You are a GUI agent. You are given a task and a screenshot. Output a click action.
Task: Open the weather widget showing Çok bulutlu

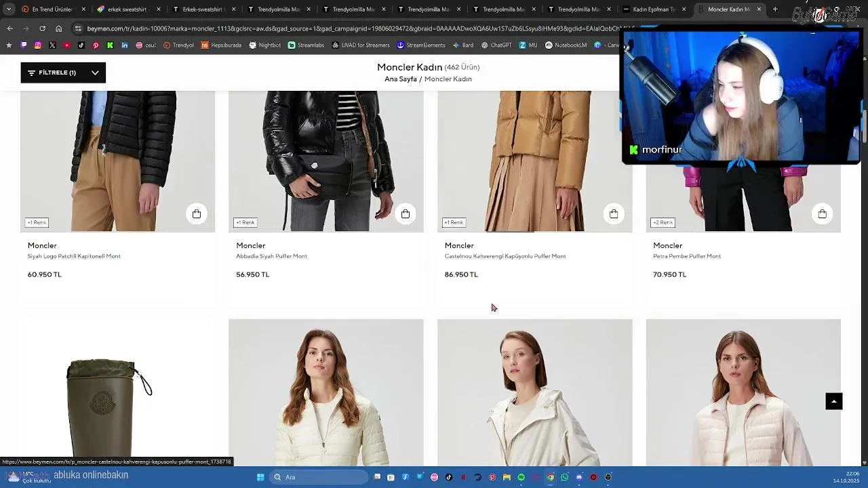[28, 477]
